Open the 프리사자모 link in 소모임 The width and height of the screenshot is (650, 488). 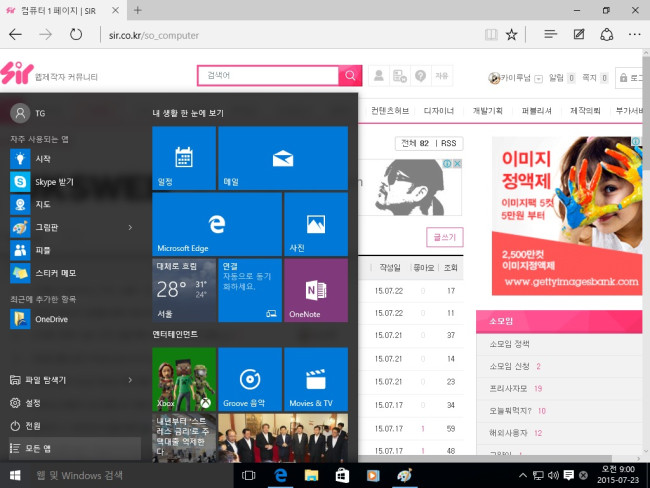pyautogui.click(x=509, y=388)
